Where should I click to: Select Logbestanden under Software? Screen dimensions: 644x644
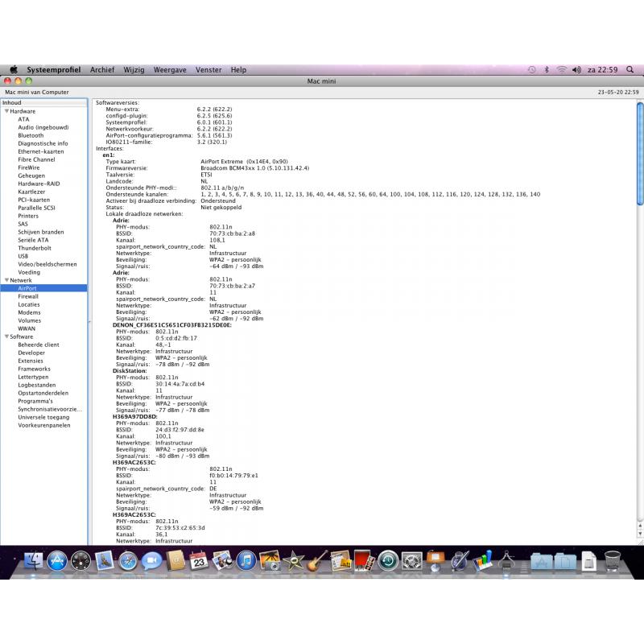point(36,385)
